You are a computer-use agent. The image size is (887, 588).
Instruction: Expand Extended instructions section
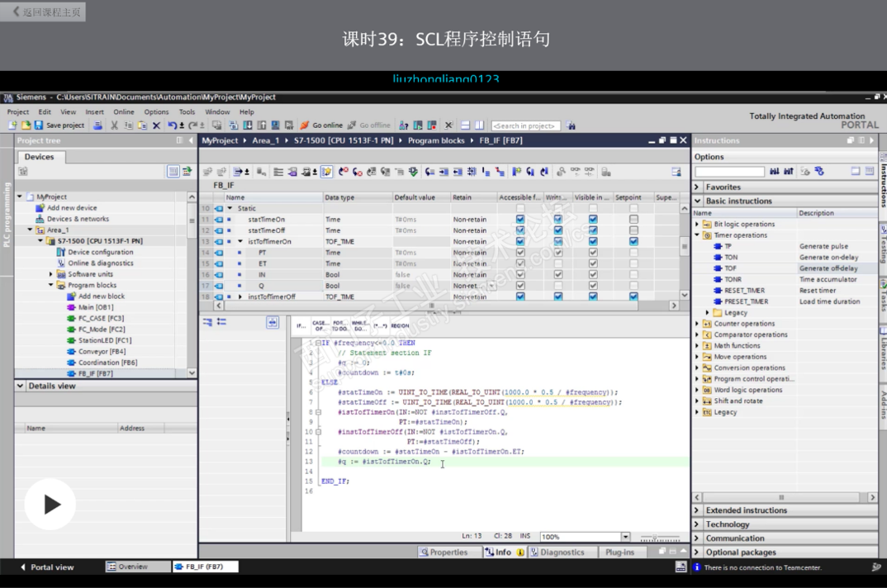pyautogui.click(x=697, y=510)
